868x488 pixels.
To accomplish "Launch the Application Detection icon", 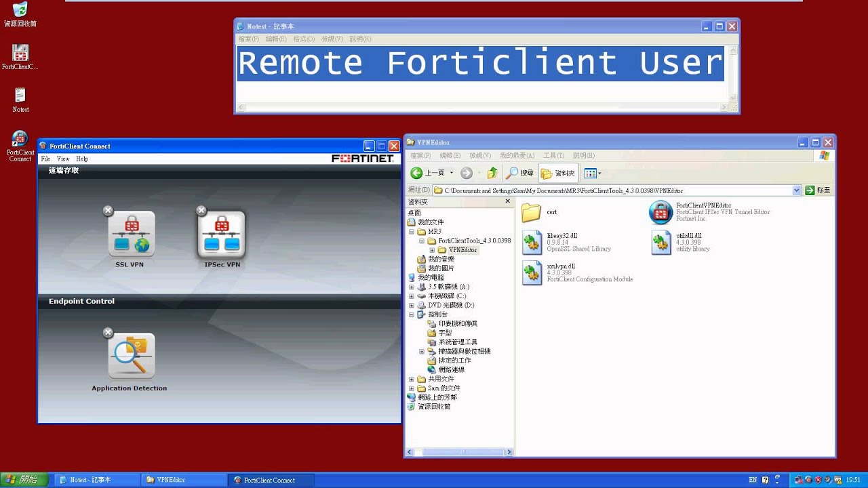I will (132, 357).
